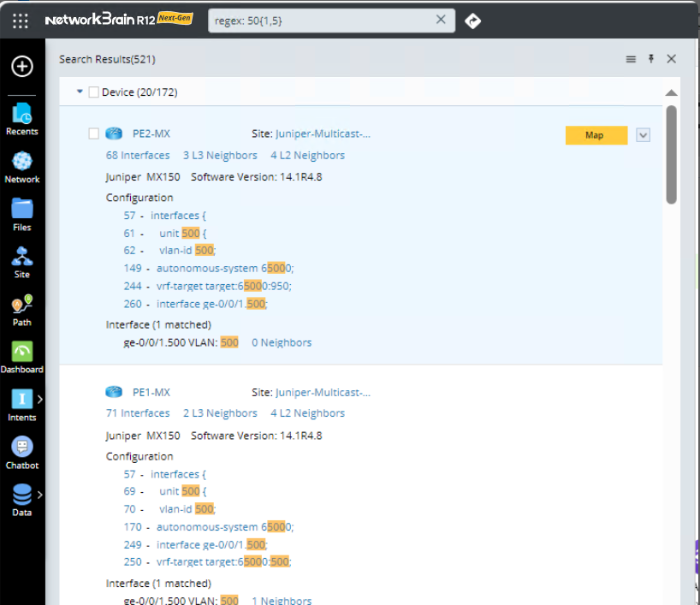Open the Files sidebar icon
700x605 pixels.
click(x=22, y=213)
